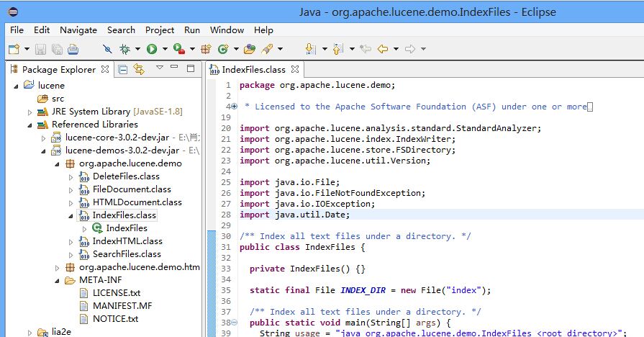Click the green Run button
Viewport: 644px width, 337px height.
coord(152,49)
